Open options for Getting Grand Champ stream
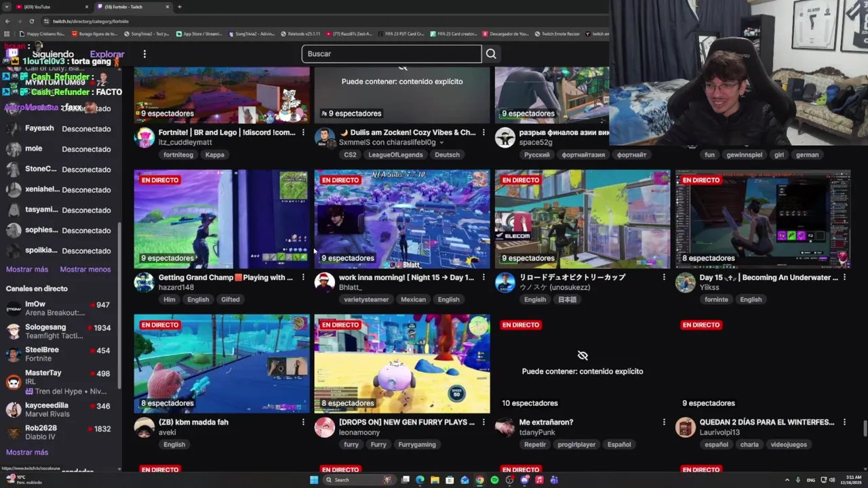Image resolution: width=868 pixels, height=488 pixels. (303, 277)
